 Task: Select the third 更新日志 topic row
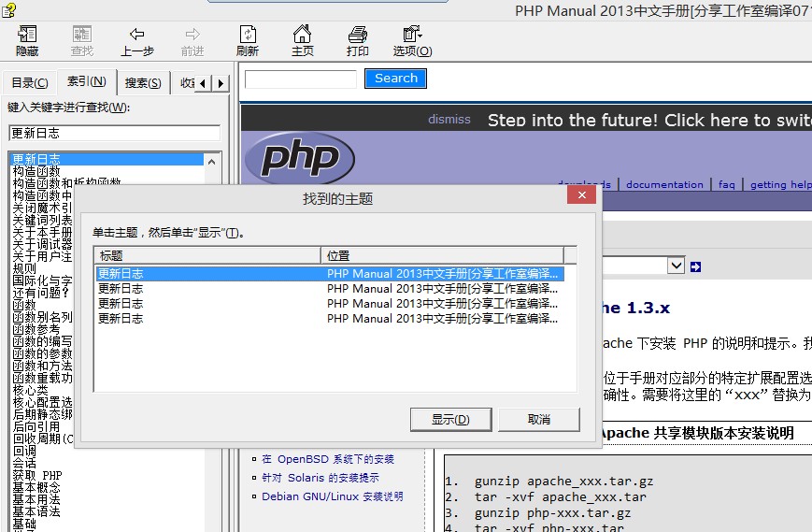pos(329,304)
